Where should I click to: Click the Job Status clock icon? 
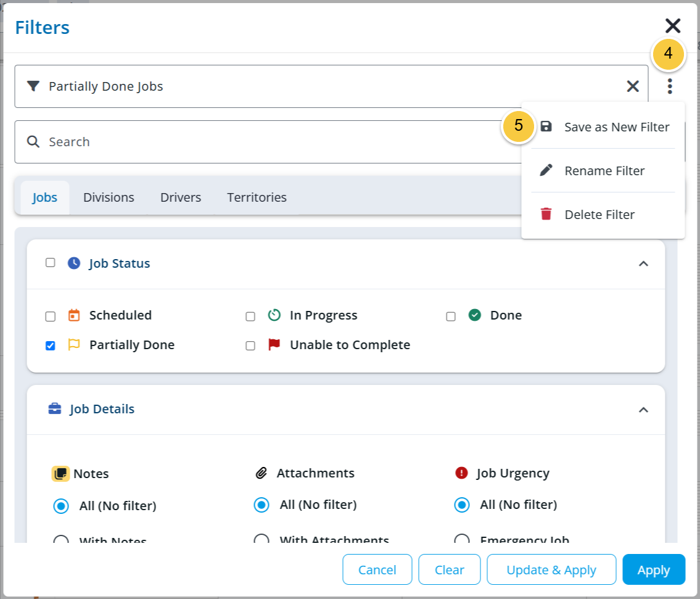(x=74, y=263)
